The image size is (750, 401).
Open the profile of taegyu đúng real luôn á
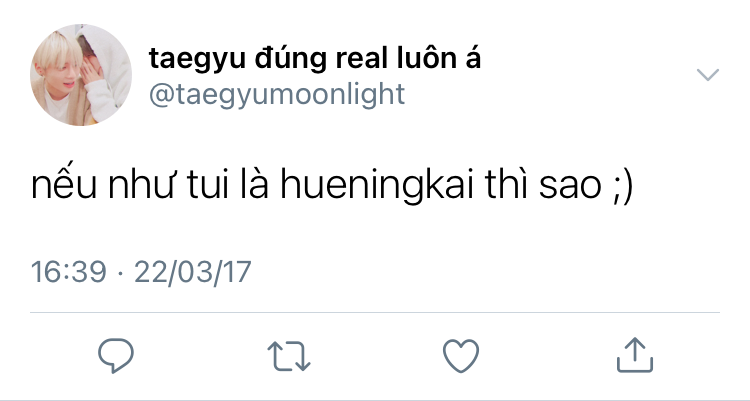314,58
